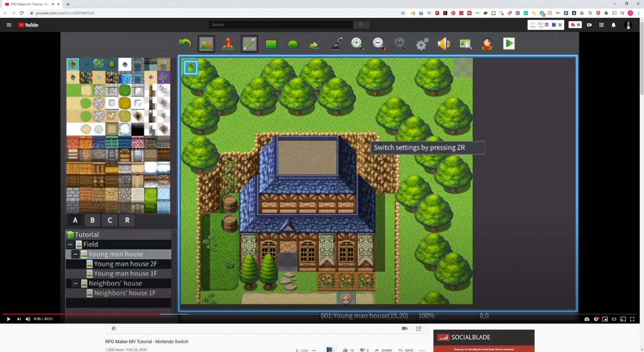Click the undo arrow in RPG Maker toolbar
This screenshot has height=352, width=644.
coord(185,44)
